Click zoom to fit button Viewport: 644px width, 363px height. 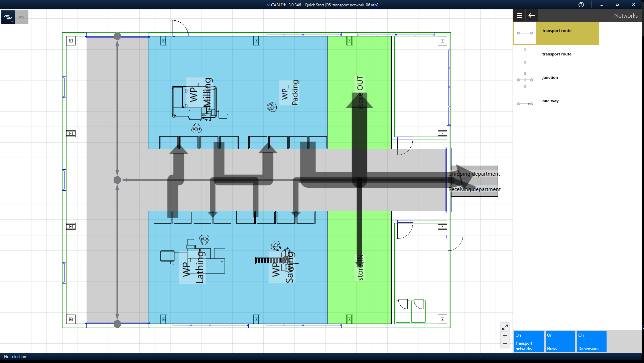click(x=505, y=327)
